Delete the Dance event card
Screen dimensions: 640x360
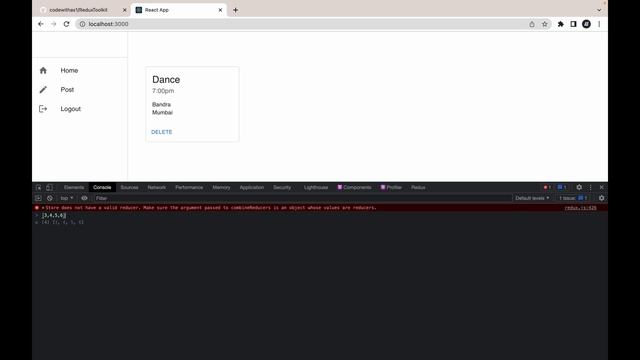click(162, 132)
